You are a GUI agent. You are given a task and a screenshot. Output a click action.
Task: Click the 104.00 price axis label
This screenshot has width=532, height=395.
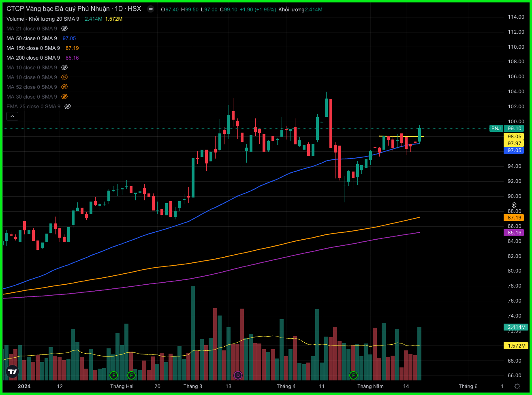[x=517, y=92]
